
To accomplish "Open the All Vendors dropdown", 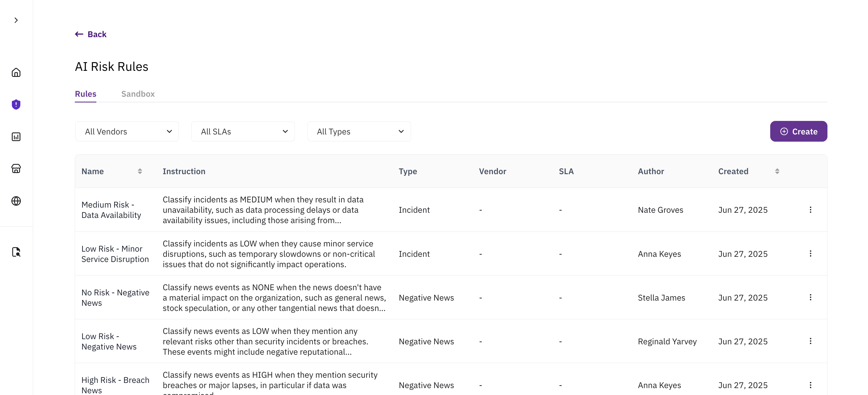I will point(127,132).
